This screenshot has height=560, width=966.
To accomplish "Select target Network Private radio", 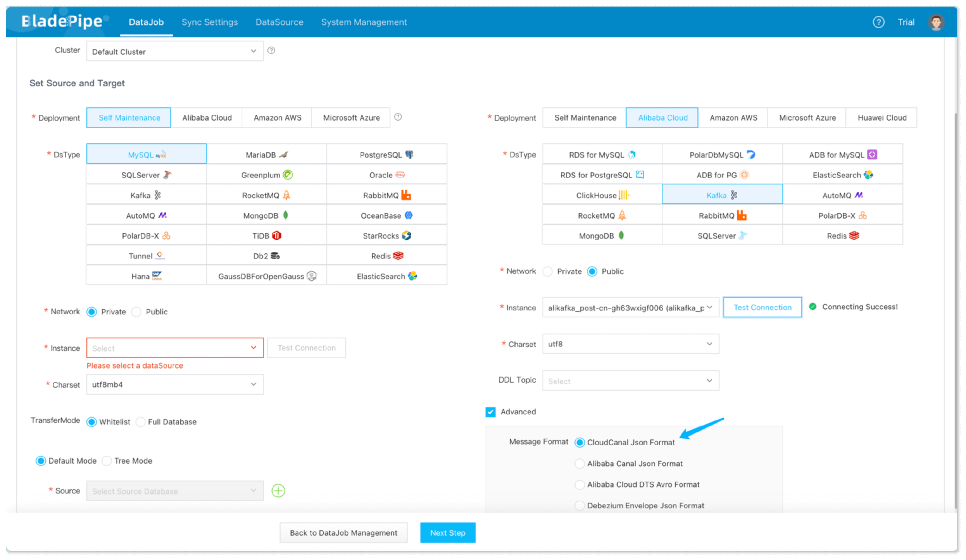I will 547,271.
